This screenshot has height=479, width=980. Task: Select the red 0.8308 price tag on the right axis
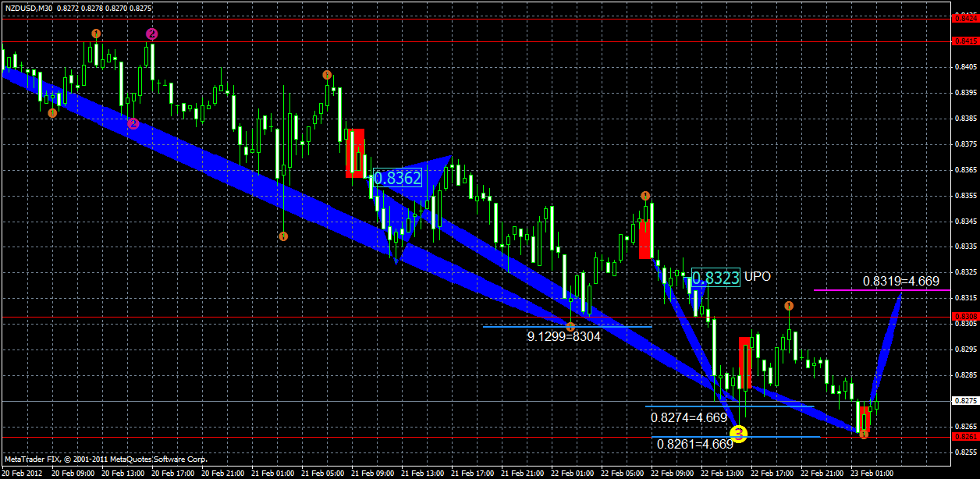pos(968,315)
